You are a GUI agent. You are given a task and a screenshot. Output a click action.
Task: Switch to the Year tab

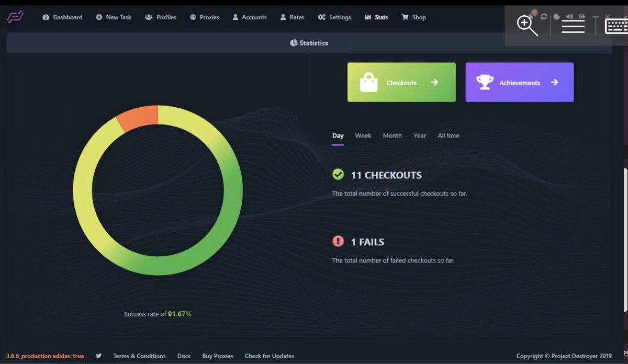point(420,135)
